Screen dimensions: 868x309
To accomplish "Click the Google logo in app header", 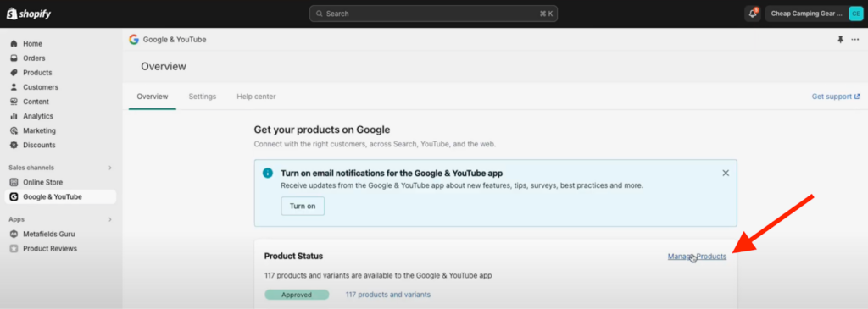I will 134,39.
